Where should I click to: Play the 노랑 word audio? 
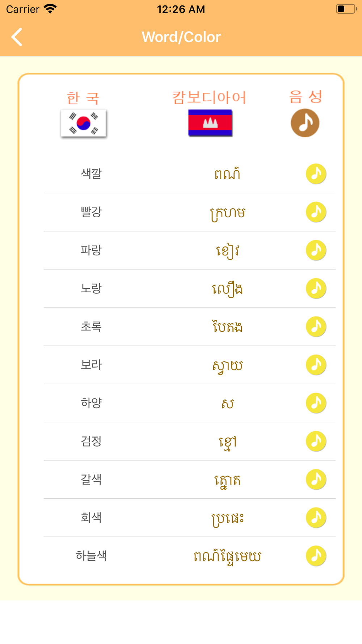[316, 288]
